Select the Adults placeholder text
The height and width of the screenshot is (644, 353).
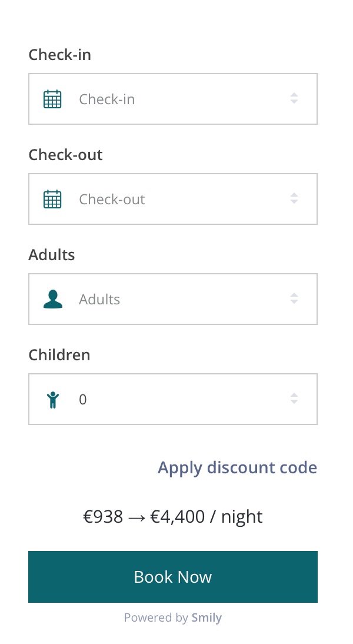(99, 300)
